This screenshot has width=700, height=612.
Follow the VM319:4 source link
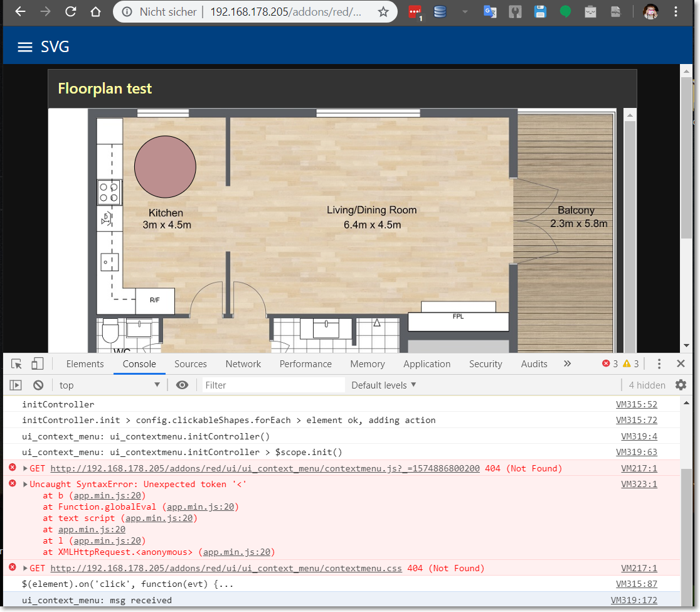(639, 436)
